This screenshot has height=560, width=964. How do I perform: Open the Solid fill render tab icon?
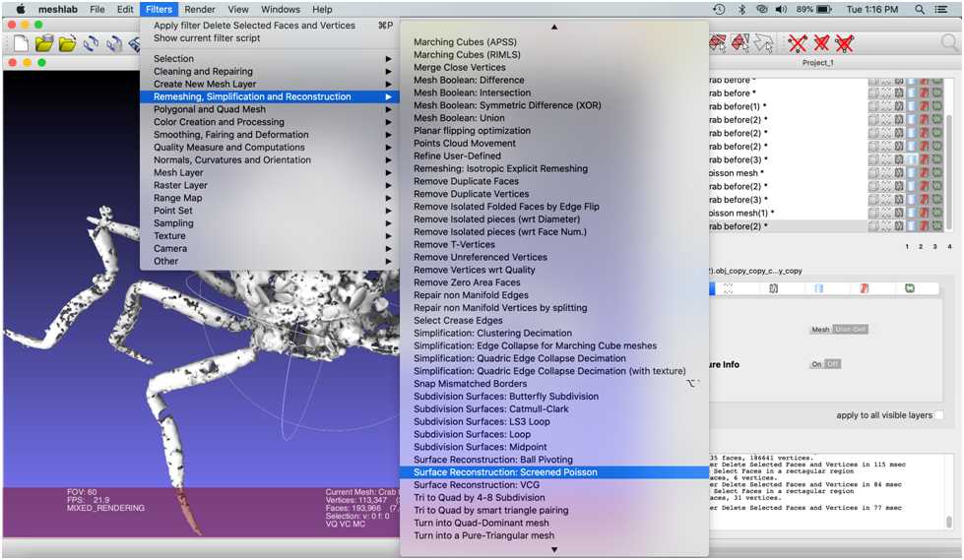819,288
